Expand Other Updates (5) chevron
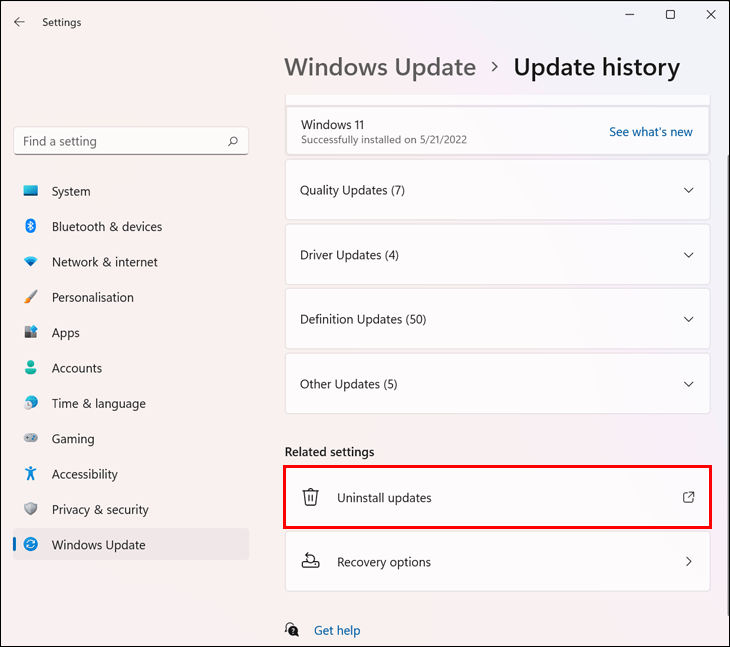 pyautogui.click(x=689, y=384)
